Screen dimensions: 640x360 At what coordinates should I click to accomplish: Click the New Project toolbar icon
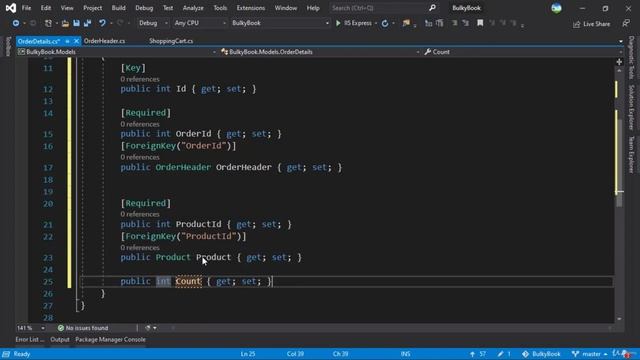pos(48,23)
